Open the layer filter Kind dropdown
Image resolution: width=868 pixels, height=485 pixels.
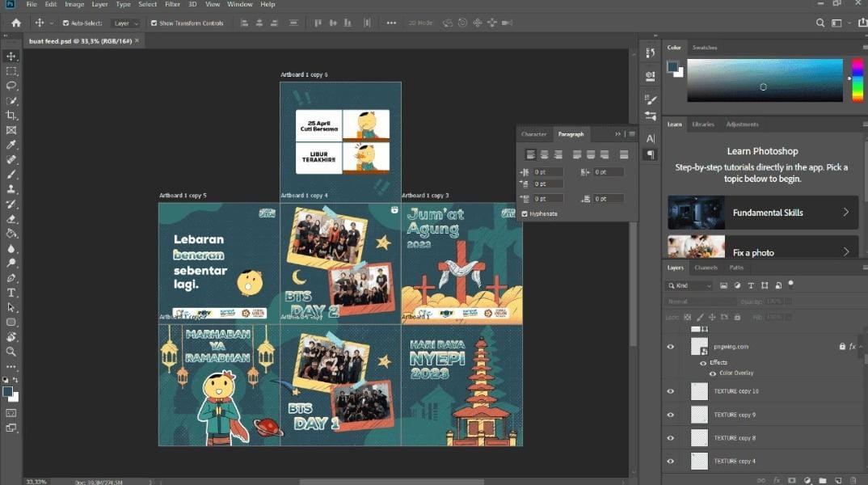(x=689, y=285)
